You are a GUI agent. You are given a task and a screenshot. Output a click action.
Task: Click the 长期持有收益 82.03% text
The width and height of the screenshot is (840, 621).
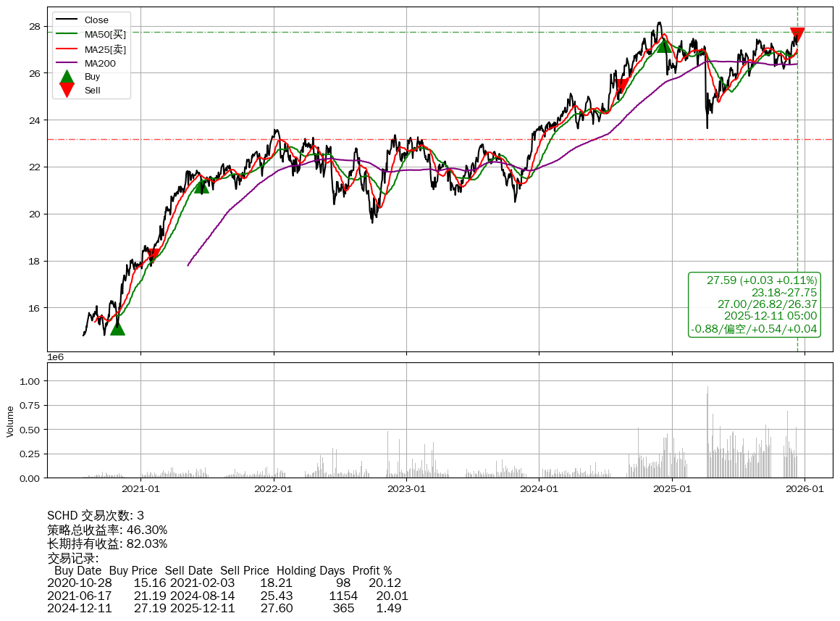107,543
